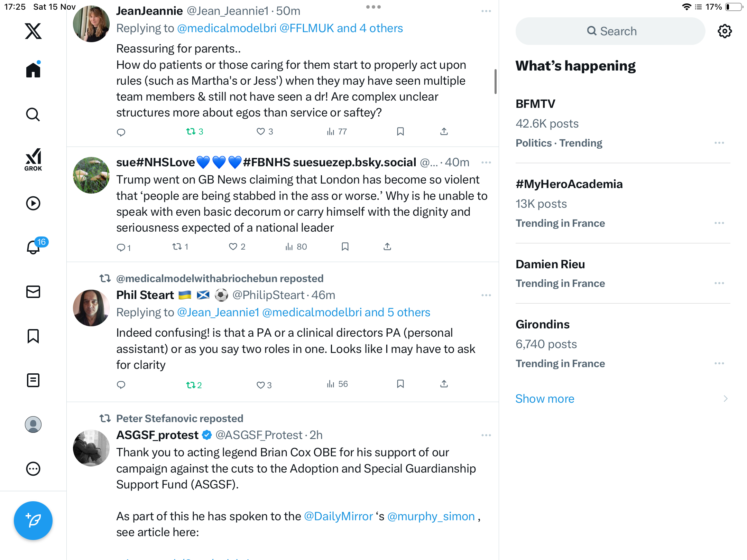Reply to JeanJeannie's post
Screen dimensions: 747x560
(121, 132)
